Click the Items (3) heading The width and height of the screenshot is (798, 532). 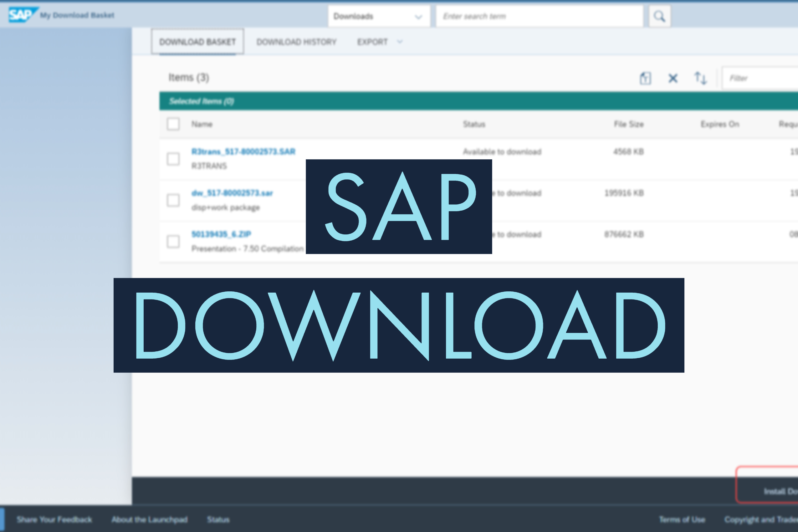click(189, 78)
